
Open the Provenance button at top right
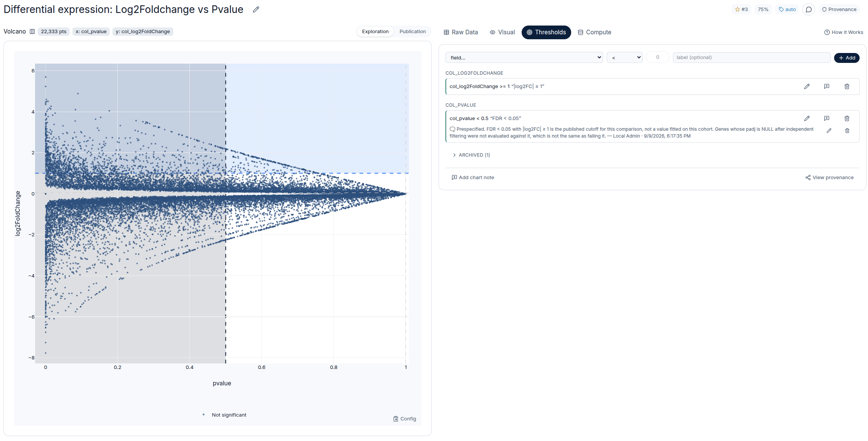(x=839, y=10)
